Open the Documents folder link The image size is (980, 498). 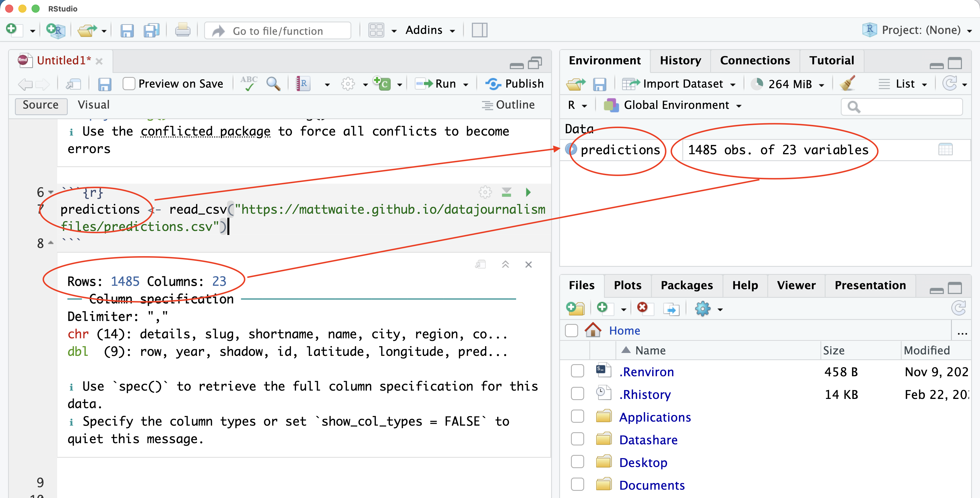pyautogui.click(x=652, y=485)
